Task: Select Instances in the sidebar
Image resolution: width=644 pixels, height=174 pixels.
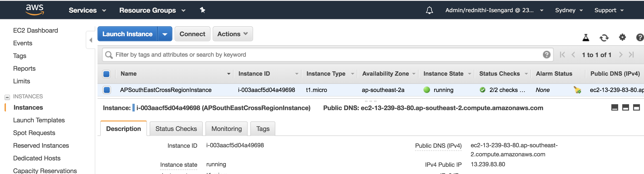Action: [28, 108]
